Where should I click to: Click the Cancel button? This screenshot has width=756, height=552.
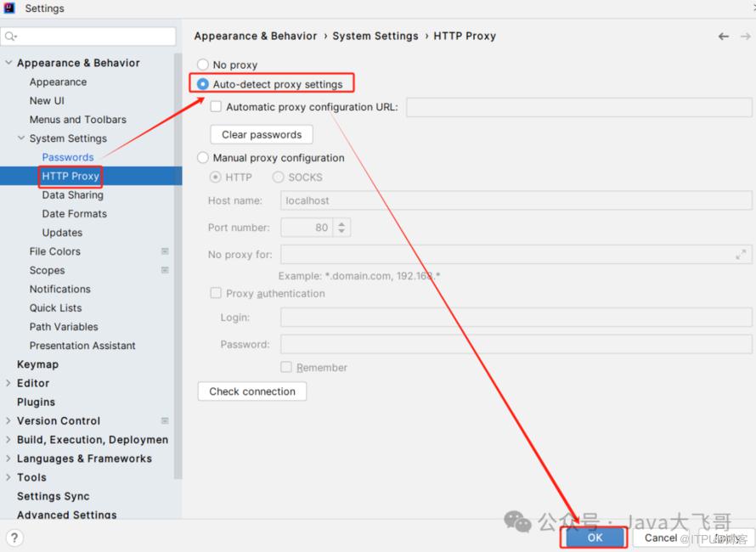[x=661, y=538]
